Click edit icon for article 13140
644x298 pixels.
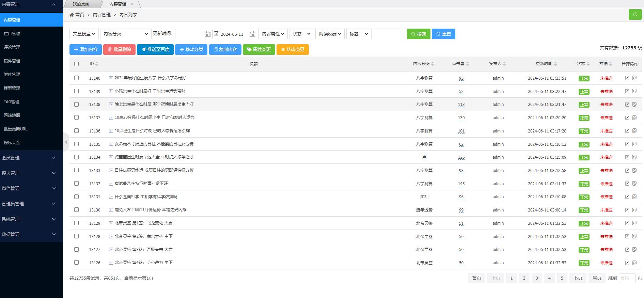pyautogui.click(x=627, y=78)
